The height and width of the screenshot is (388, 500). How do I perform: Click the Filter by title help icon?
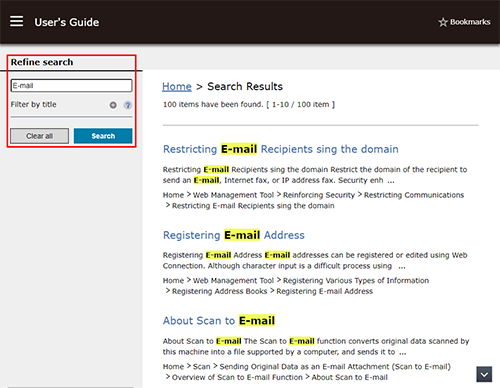tap(127, 105)
